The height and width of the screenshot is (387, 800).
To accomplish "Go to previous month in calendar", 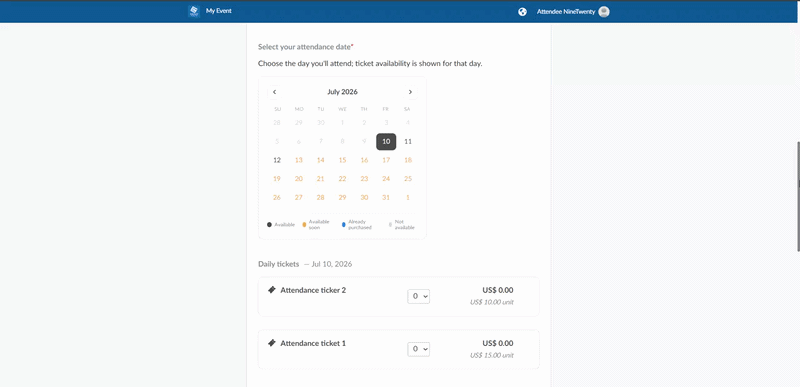I will pyautogui.click(x=274, y=92).
